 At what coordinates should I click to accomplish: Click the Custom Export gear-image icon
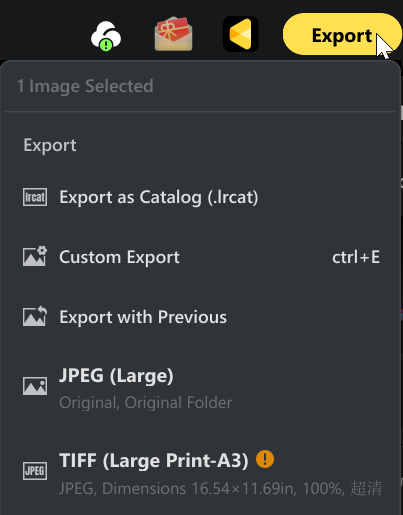pyautogui.click(x=35, y=256)
